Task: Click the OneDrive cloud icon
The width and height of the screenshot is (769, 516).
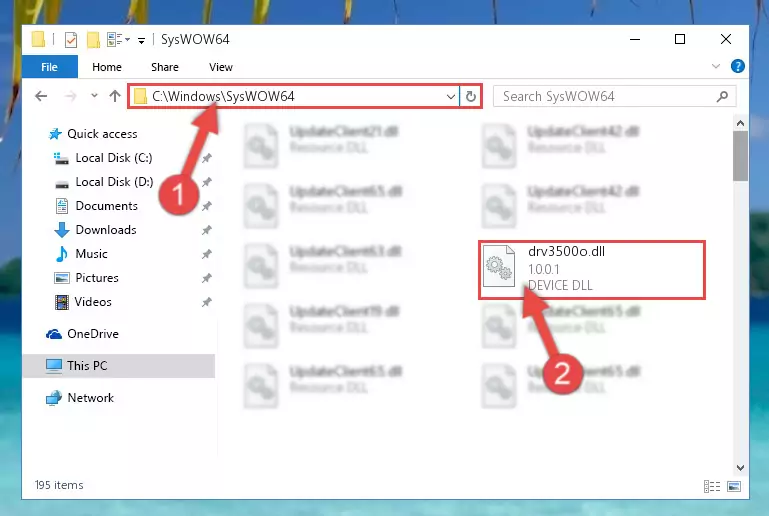Action: point(54,334)
